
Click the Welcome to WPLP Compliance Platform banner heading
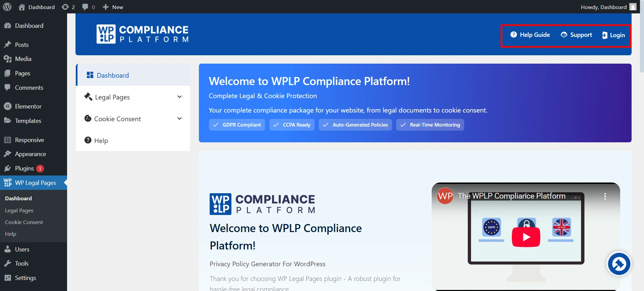click(309, 81)
